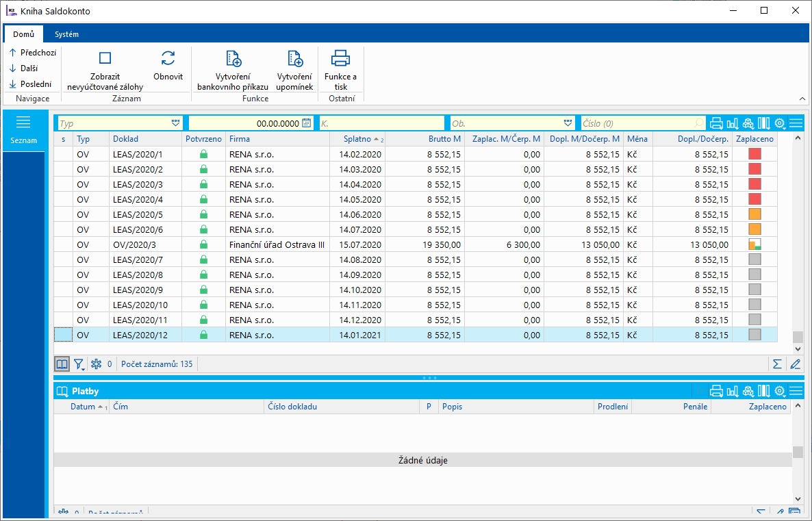This screenshot has width=812, height=521.
Task: Click the calendar icon next to date field
Action: [306, 123]
